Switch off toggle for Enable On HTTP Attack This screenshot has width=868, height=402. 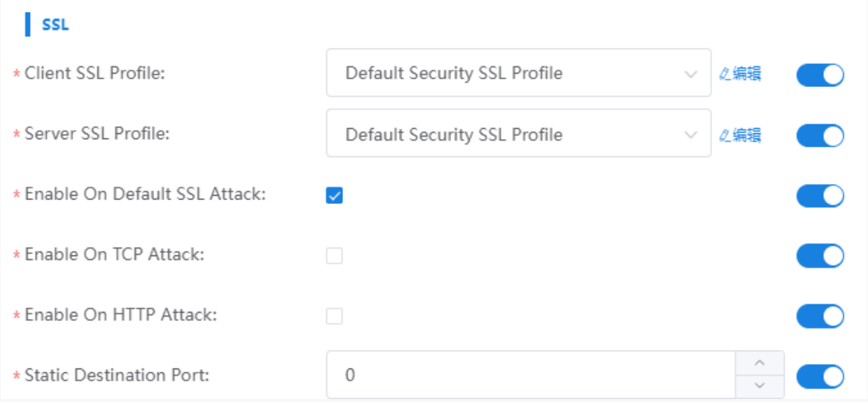(820, 316)
